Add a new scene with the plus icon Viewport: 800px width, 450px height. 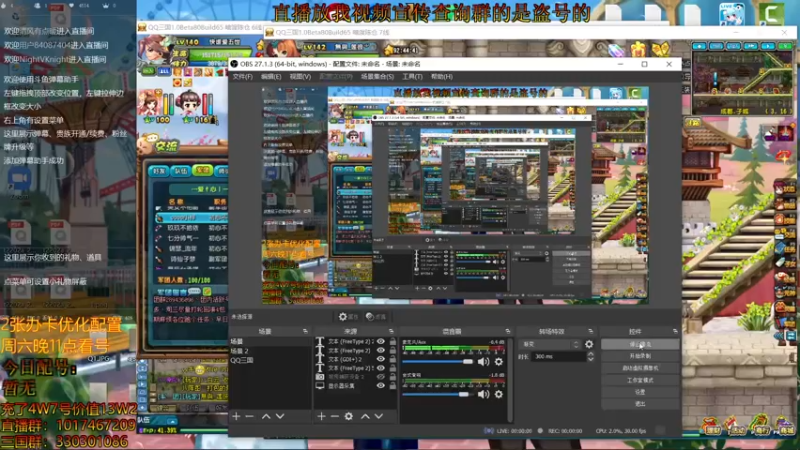pos(236,416)
